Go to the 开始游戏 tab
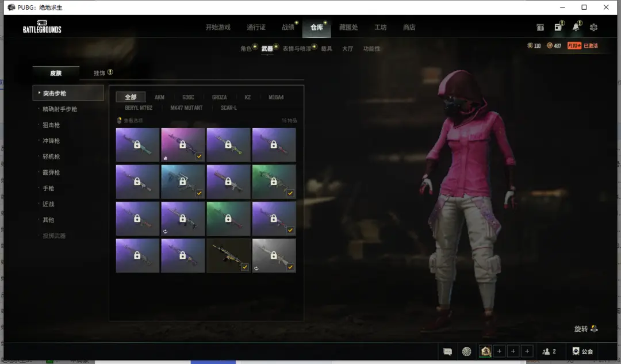621x364 pixels. coord(218,27)
